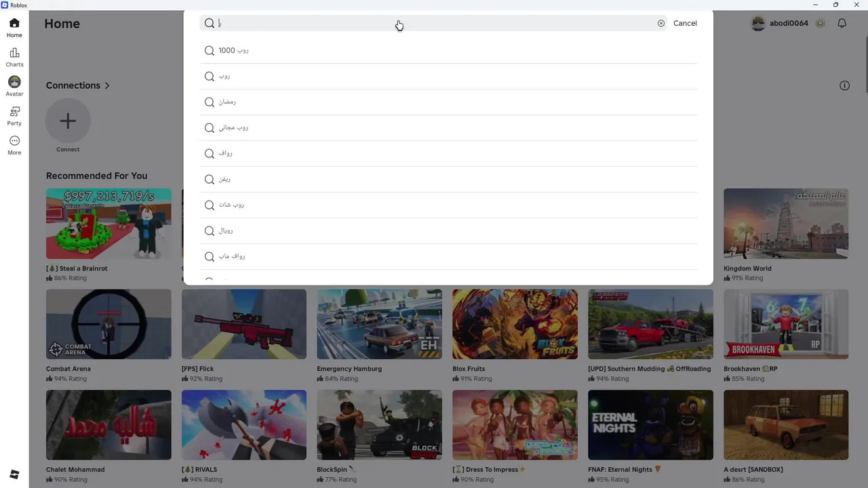868x488 pixels.
Task: Open the Emergency Hamburg thumbnail
Action: tap(379, 324)
